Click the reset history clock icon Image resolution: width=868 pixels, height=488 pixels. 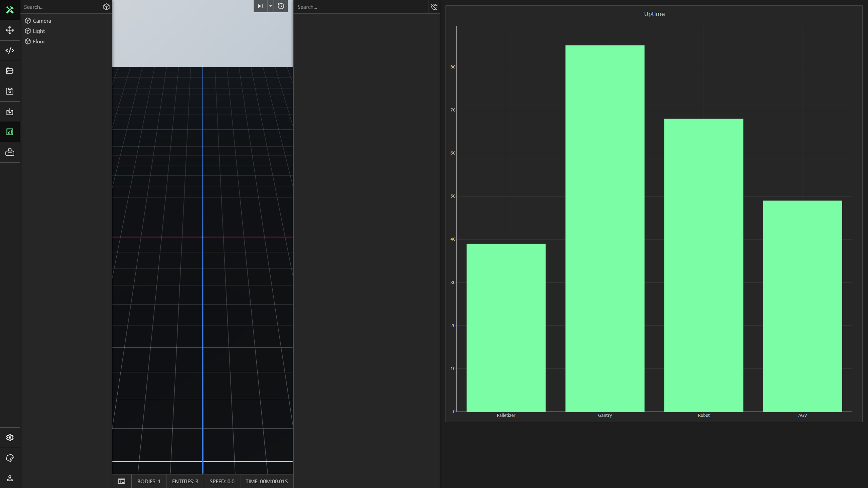281,6
